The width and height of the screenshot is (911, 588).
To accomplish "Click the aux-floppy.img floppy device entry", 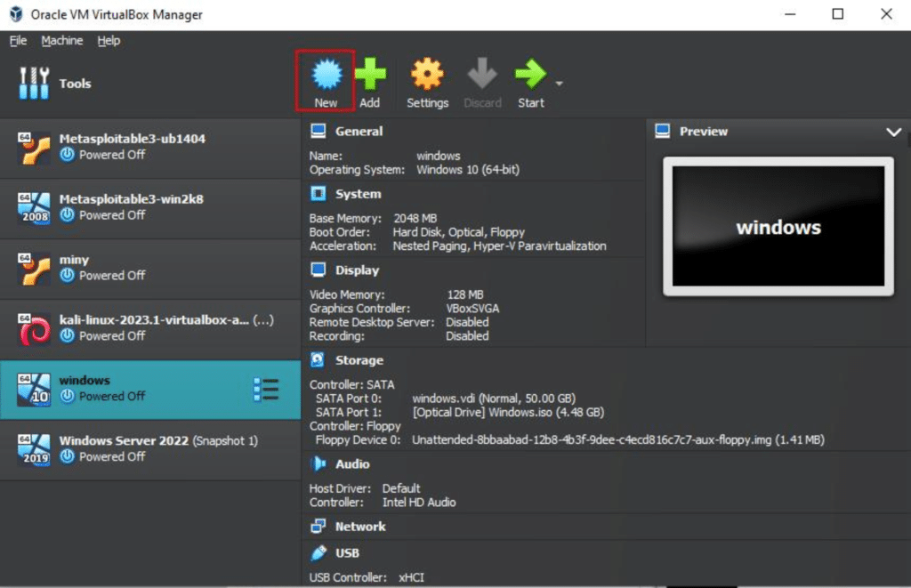I will click(x=618, y=439).
